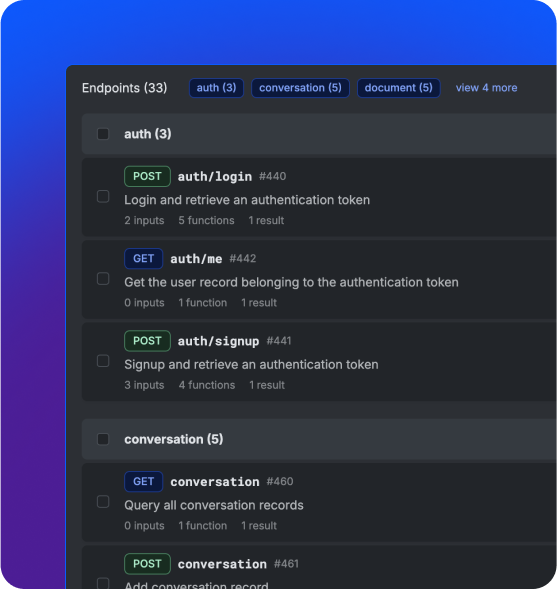Click the #460 endpoint ID
557x589 pixels.
pyautogui.click(x=280, y=482)
